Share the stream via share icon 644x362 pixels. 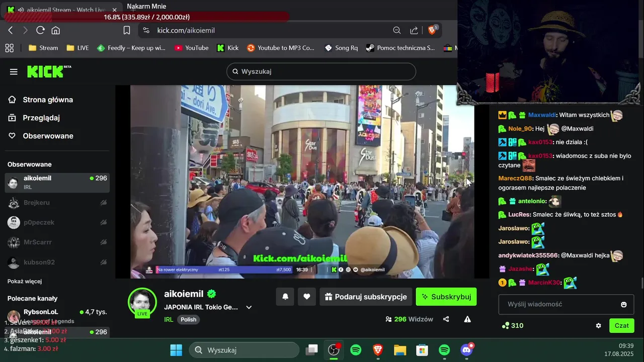pos(446,319)
